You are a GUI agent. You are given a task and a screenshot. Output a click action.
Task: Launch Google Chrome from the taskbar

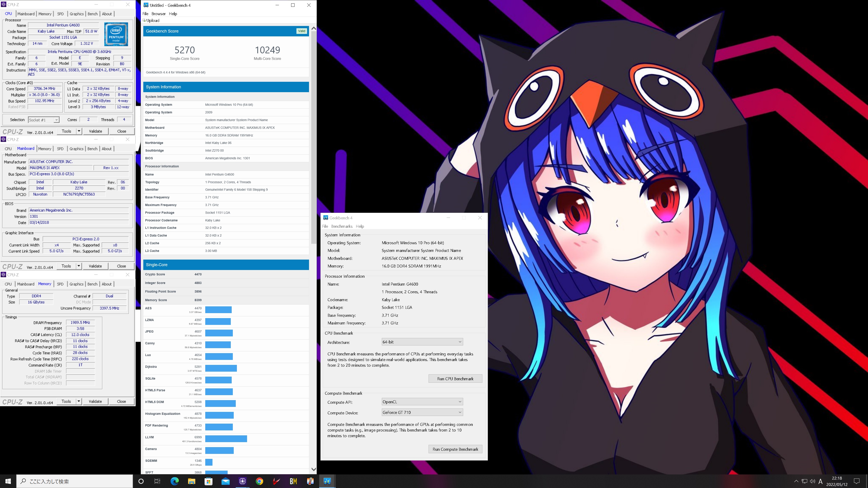[259, 481]
